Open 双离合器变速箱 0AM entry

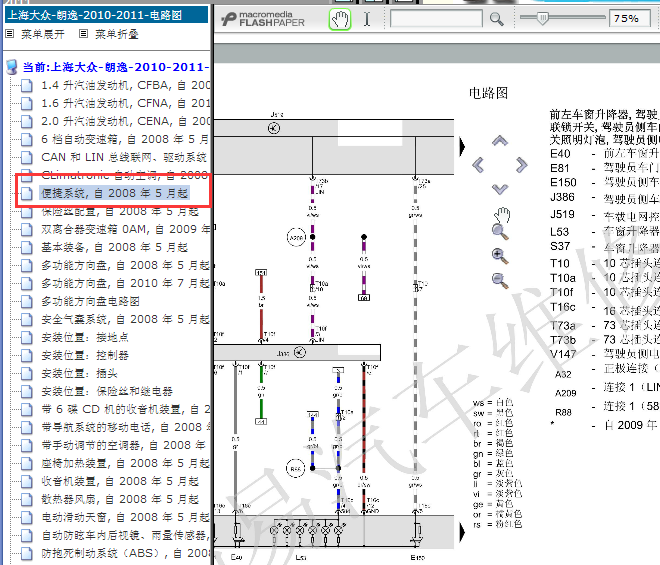(125, 229)
